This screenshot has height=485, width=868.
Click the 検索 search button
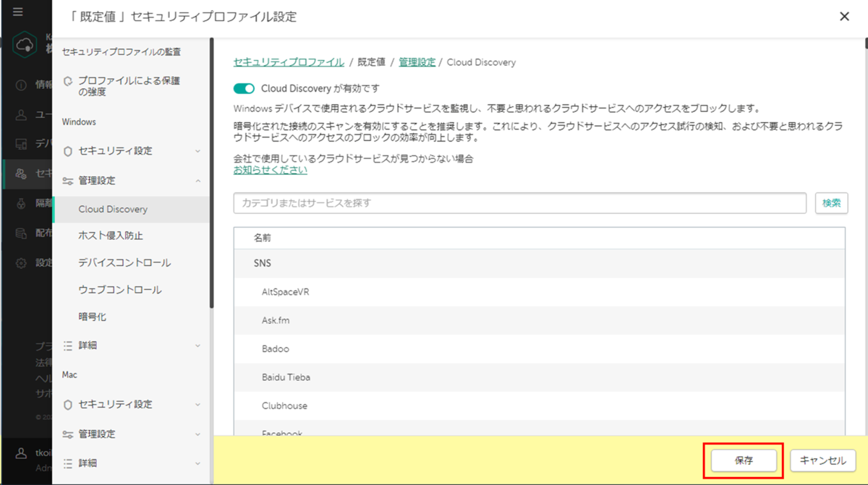click(831, 203)
